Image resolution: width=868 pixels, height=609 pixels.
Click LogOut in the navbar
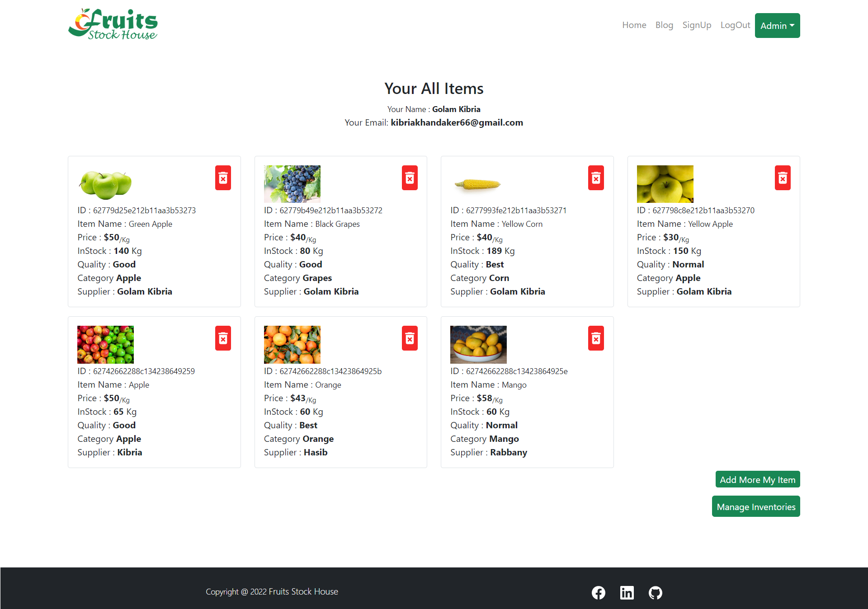(x=735, y=25)
